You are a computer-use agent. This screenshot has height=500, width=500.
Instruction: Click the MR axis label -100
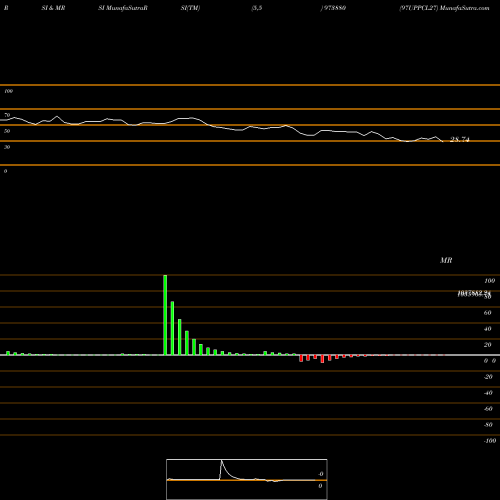point(490,441)
